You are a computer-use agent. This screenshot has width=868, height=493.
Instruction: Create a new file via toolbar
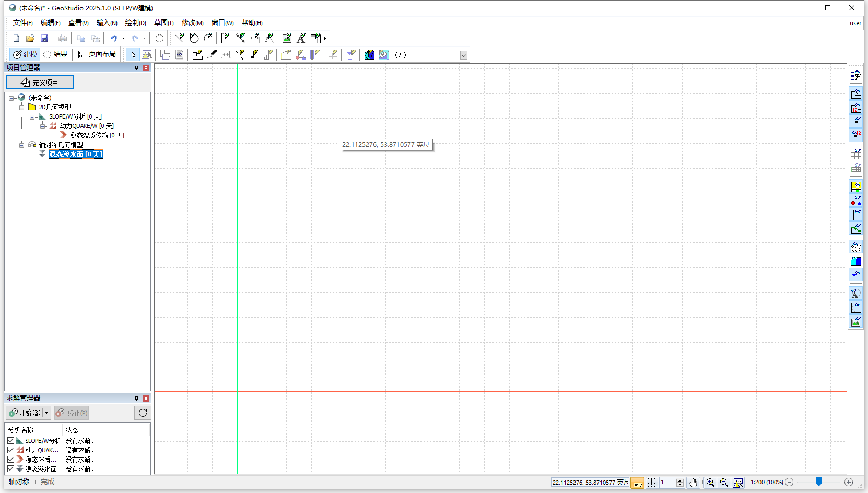(16, 38)
